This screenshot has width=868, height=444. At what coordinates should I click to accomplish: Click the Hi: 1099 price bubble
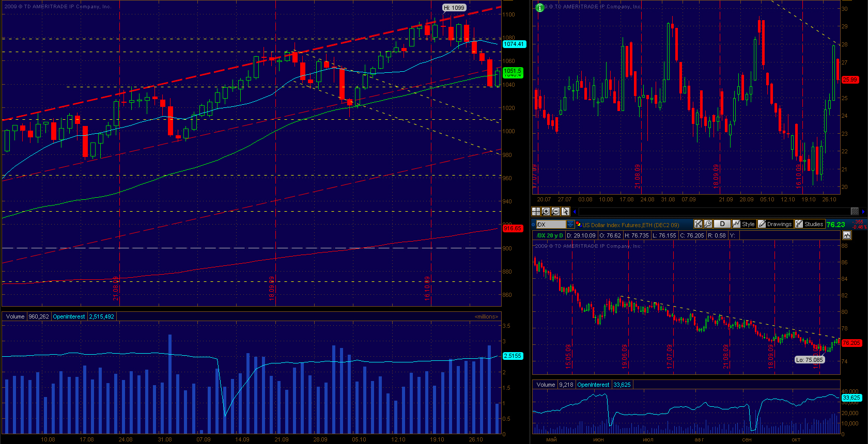click(454, 8)
